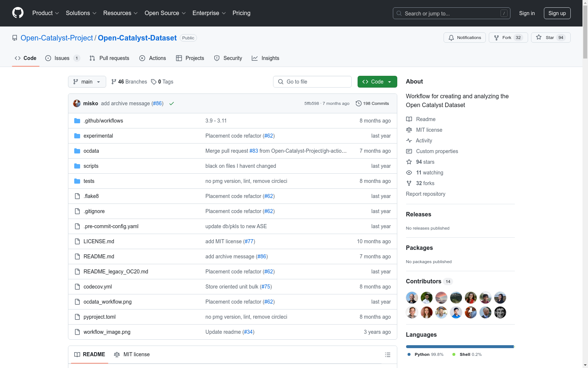Expand the Open Source menu

click(165, 13)
